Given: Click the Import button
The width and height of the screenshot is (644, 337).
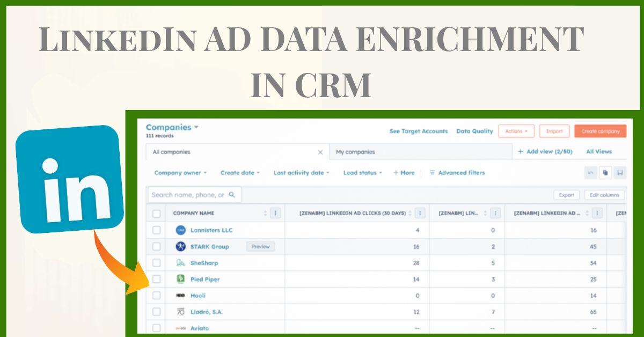Looking at the screenshot, I should (x=554, y=131).
